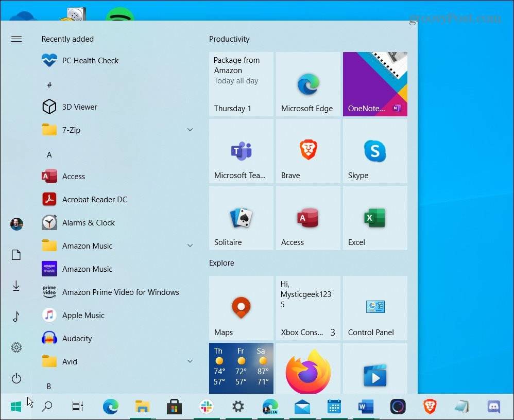514x420 pixels.
Task: Open 3D Viewer app
Action: click(118, 107)
